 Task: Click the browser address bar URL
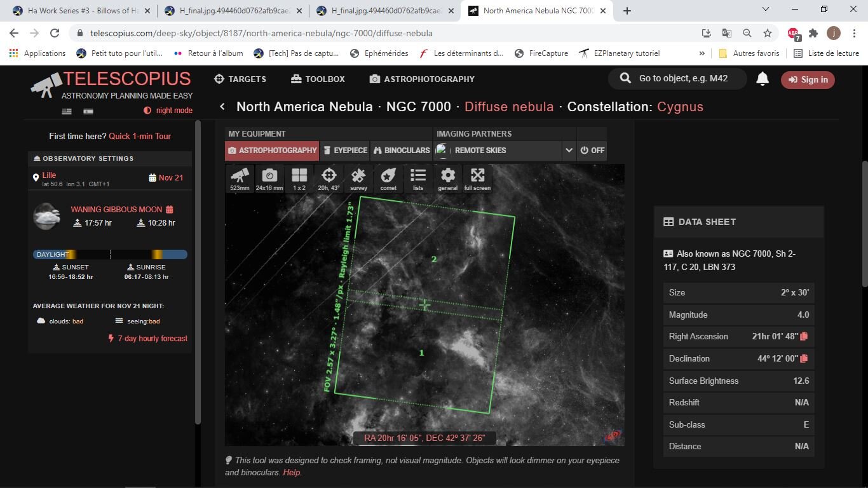pos(261,33)
